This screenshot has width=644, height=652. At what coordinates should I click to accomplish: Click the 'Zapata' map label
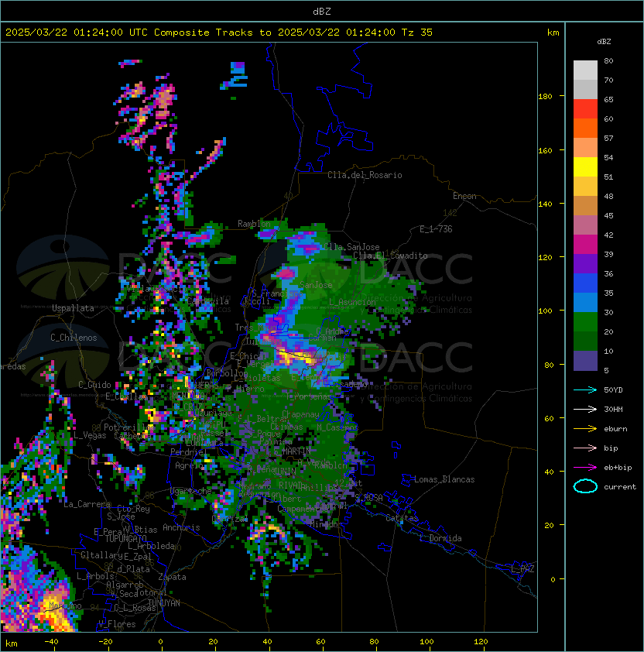[172, 577]
